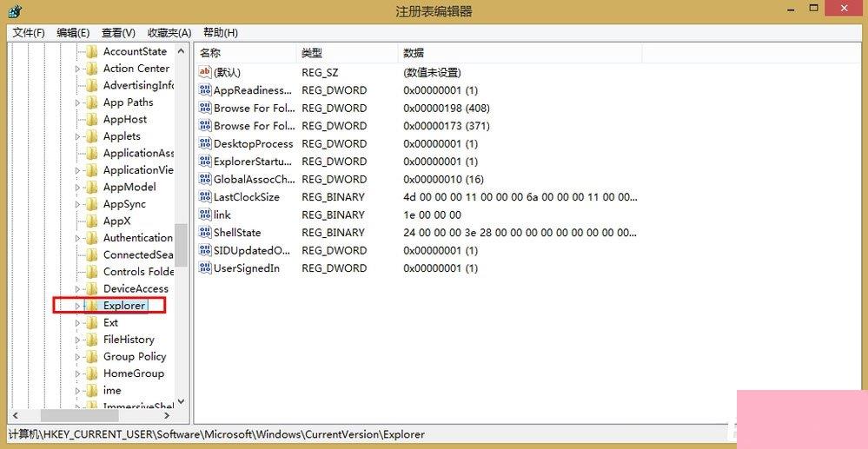Screen dimensions: 868x449
Task: Click the registry path in status bar
Action: tap(216, 434)
